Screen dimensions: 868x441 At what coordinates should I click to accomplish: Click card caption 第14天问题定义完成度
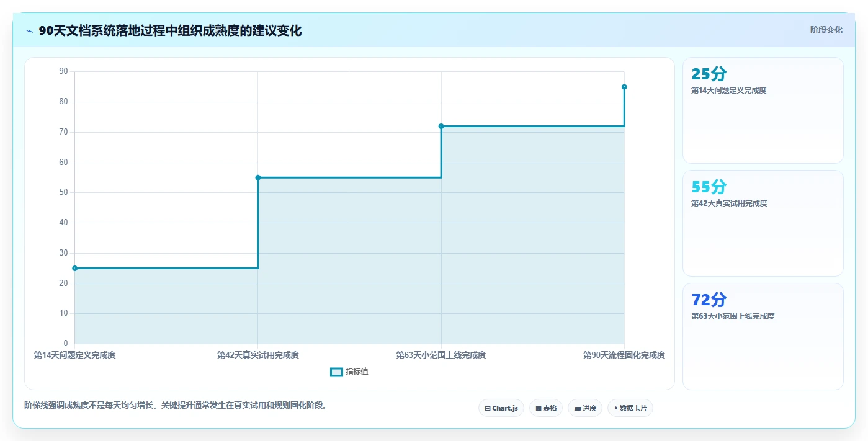(x=728, y=91)
